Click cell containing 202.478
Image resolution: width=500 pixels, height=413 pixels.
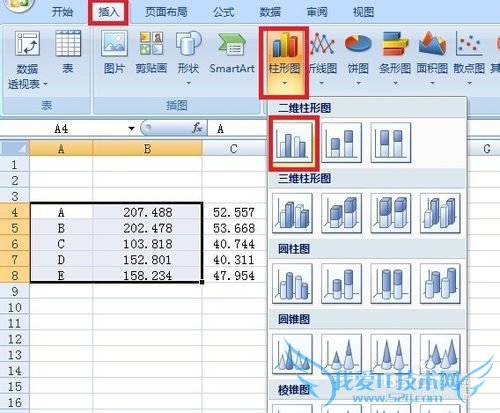(147, 228)
